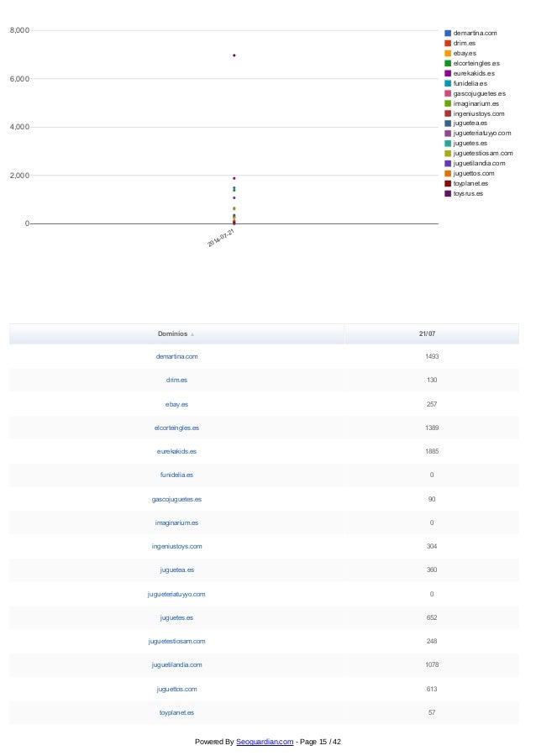Click the value 1885 in the eurekakids.es row

(x=432, y=452)
